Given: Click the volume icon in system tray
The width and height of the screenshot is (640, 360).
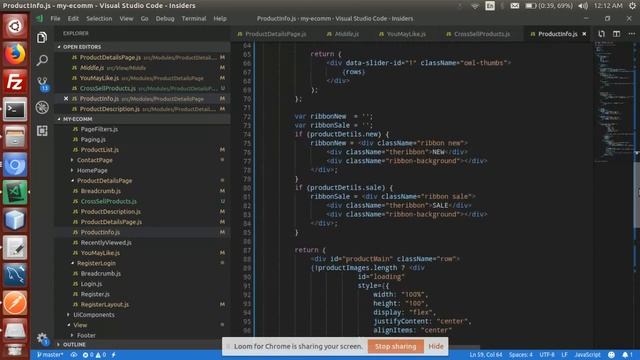Looking at the screenshot, I should (x=583, y=6).
